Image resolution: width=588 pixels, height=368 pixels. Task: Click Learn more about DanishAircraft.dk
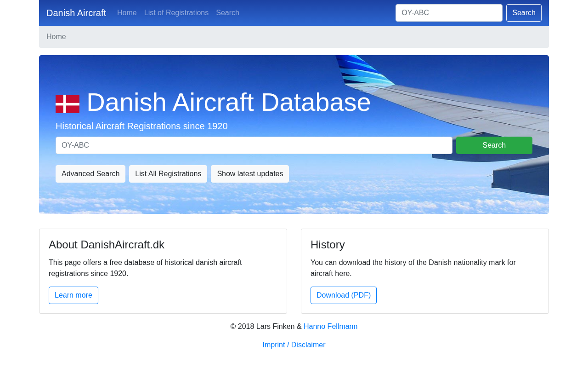click(x=73, y=295)
